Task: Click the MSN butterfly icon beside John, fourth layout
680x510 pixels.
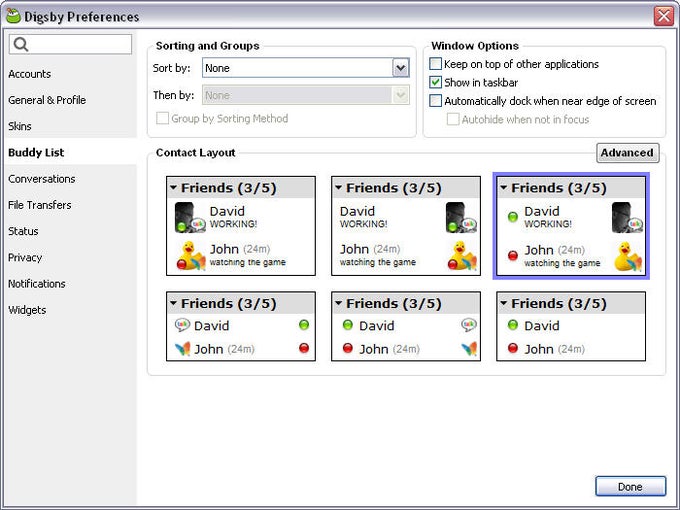Action: (x=183, y=348)
